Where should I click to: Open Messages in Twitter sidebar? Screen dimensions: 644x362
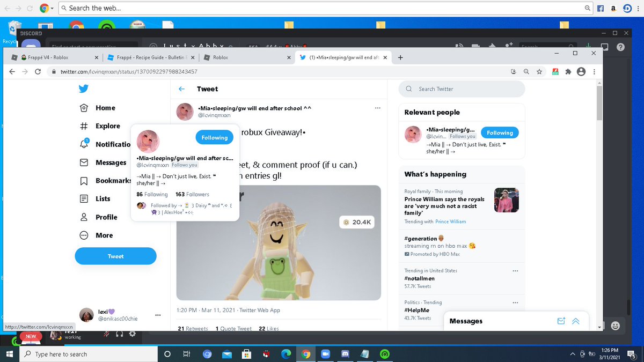coord(103,162)
